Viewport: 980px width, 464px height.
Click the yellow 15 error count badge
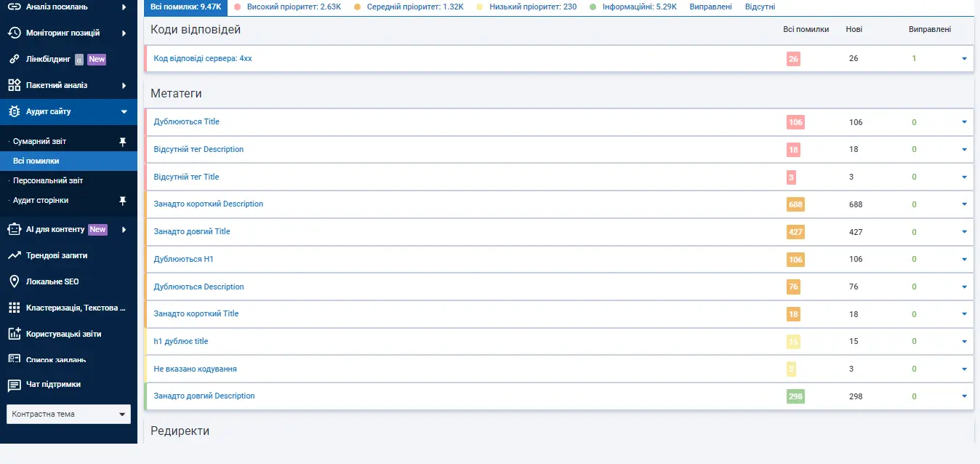tap(793, 341)
